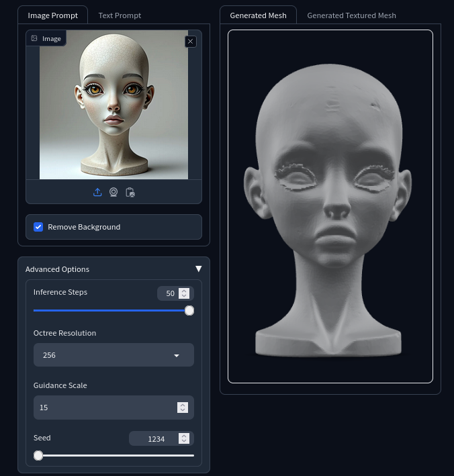The height and width of the screenshot is (476, 454).
Task: Click the Guidance Scale label
Action: point(60,385)
